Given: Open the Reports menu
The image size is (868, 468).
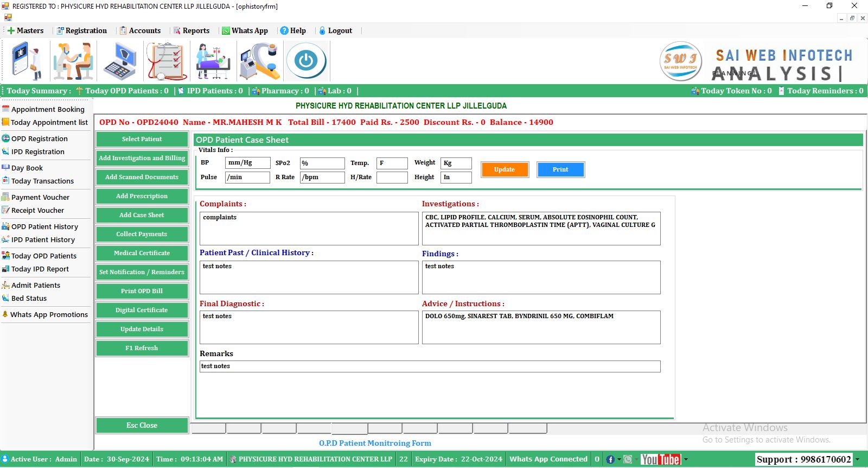Looking at the screenshot, I should tap(192, 30).
